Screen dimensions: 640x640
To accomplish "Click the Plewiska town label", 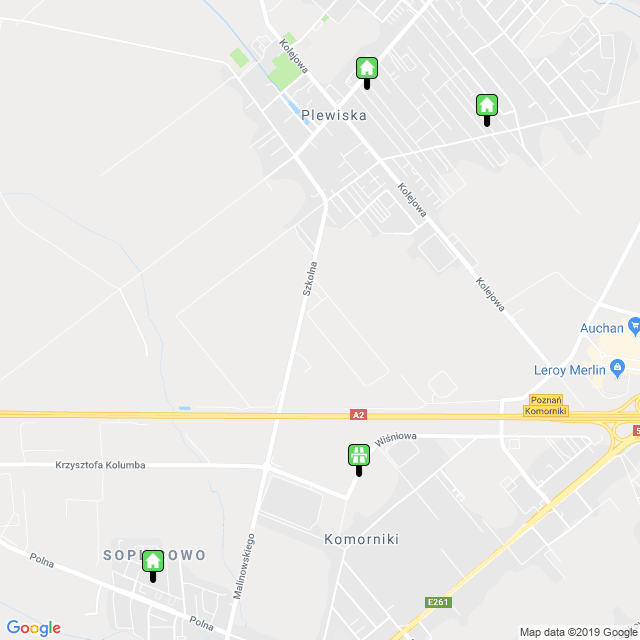I will click(x=334, y=116).
